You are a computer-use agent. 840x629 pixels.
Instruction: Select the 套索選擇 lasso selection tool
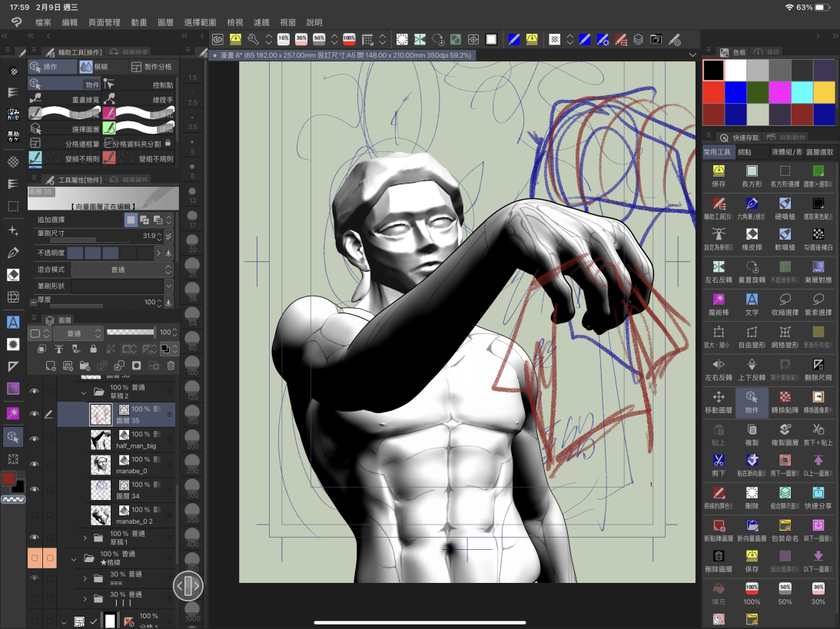(818, 300)
